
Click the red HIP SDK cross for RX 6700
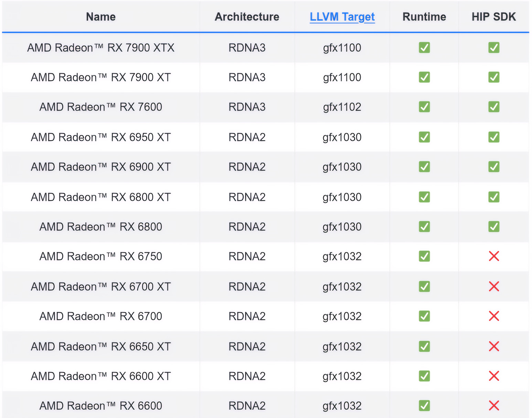tap(494, 316)
